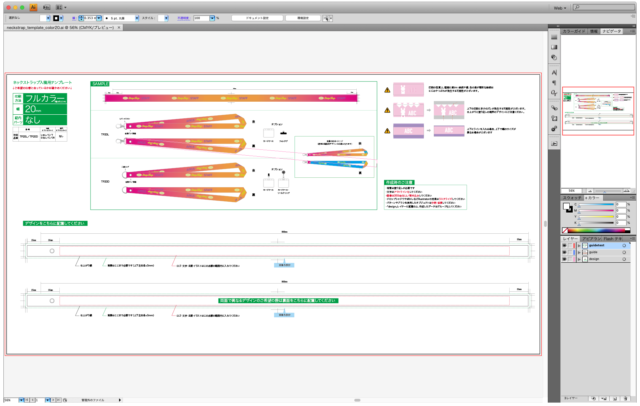Open Adobe Bridge via the Br icon
Image resolution: width=640 pixels, height=406 pixels.
coord(47,7)
